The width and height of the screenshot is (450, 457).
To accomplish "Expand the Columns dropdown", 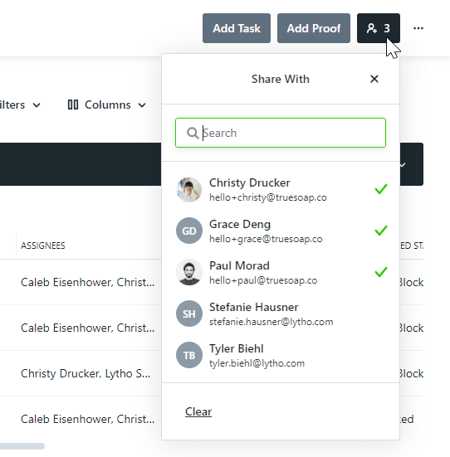I will coord(107,105).
